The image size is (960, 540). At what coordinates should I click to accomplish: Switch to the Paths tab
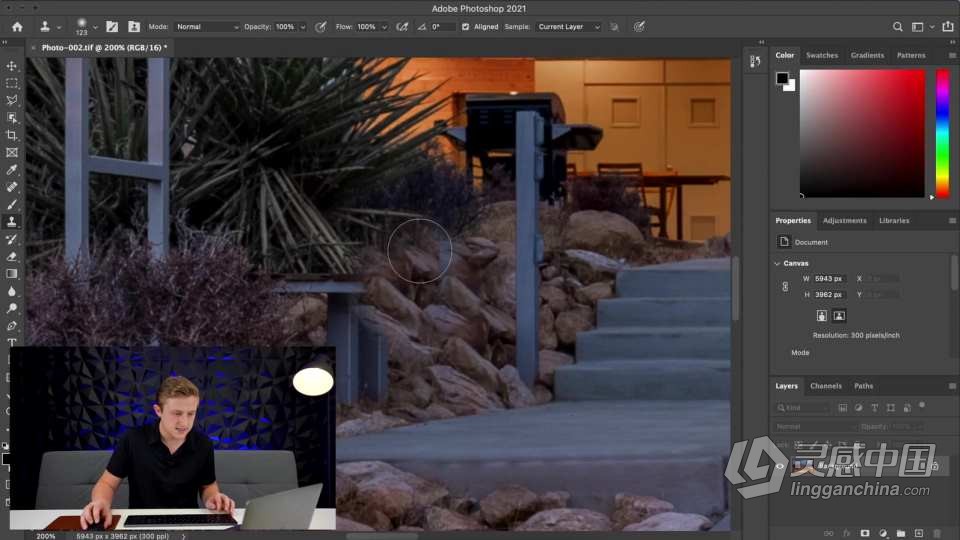coord(863,386)
